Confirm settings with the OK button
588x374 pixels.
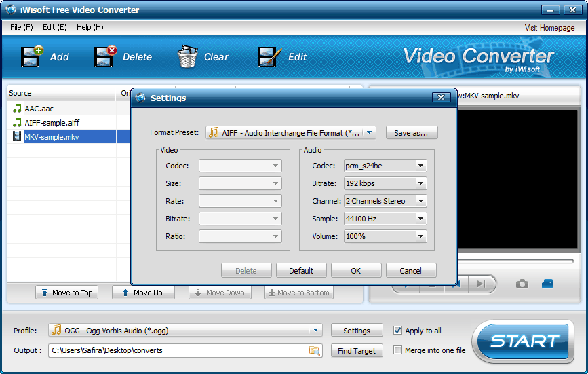tap(356, 270)
